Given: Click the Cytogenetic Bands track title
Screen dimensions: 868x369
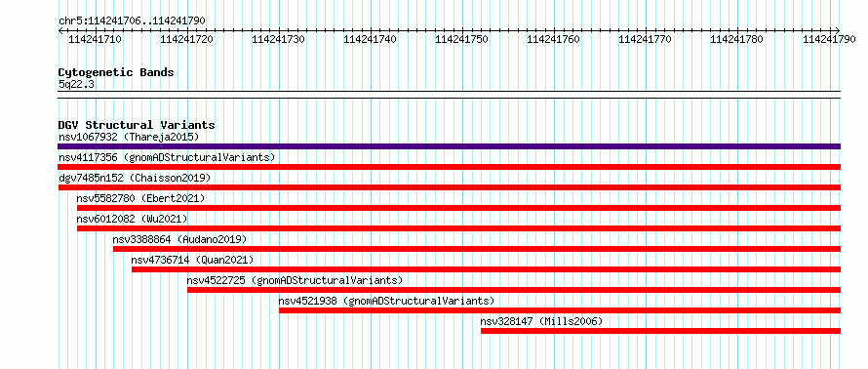Looking at the screenshot, I should (x=116, y=72).
